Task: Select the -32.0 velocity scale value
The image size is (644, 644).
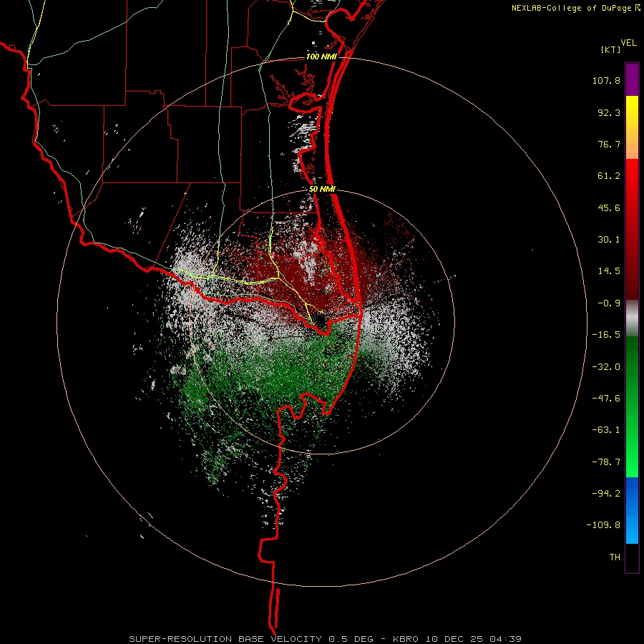Action: tap(606, 367)
